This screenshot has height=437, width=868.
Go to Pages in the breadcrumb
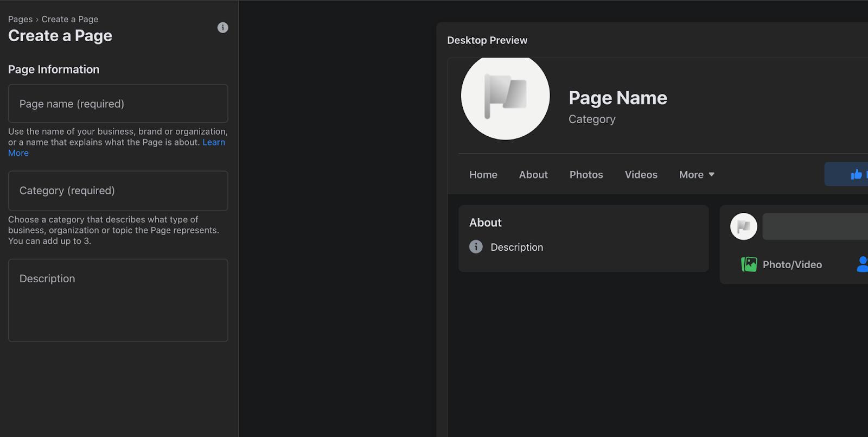tap(20, 19)
